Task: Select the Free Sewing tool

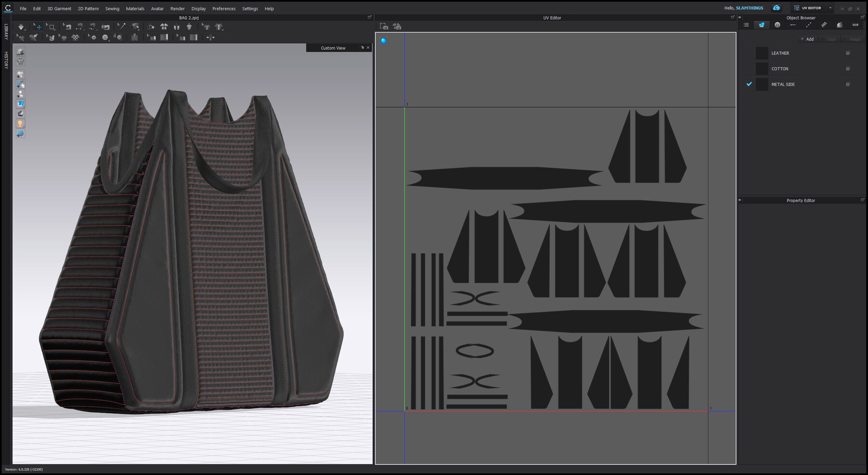Action: (93, 27)
